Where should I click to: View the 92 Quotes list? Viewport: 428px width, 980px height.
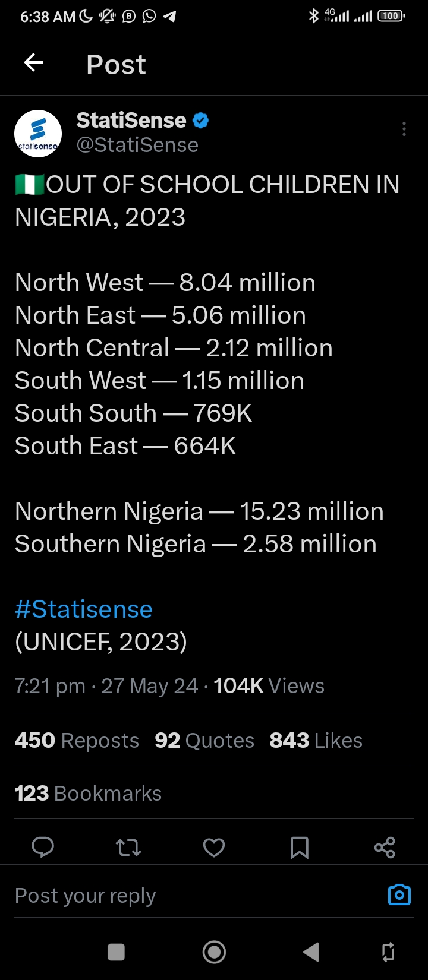204,741
